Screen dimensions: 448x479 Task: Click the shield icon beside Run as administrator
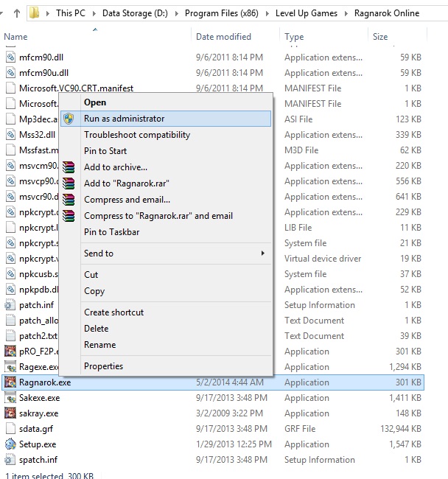(69, 119)
